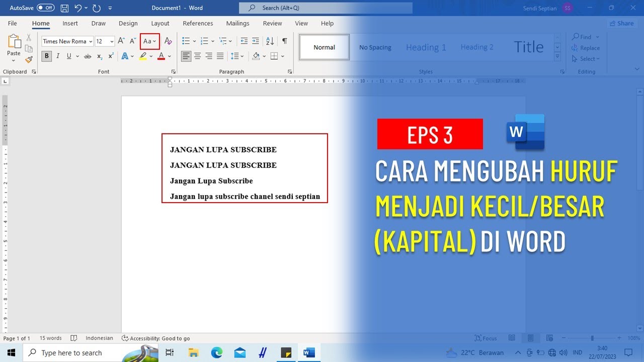Expand the Multilevel list dropdown
Image resolution: width=644 pixels, height=362 pixels.
click(x=231, y=41)
